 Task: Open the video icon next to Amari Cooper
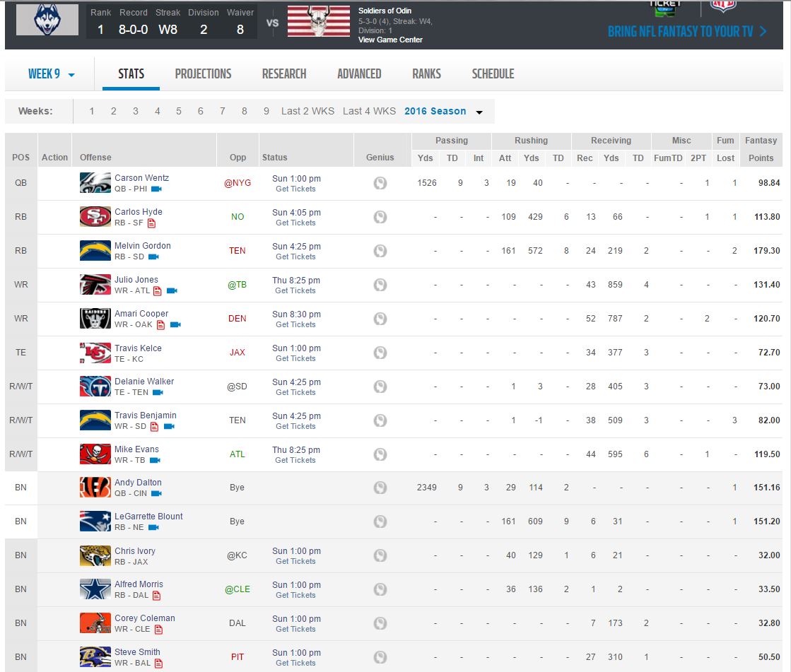(x=175, y=324)
